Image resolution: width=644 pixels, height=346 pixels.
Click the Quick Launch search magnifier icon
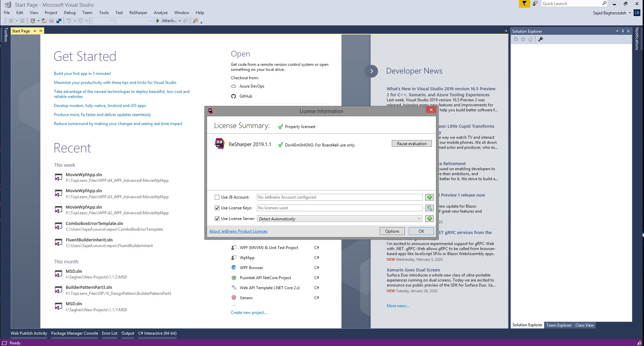604,3
